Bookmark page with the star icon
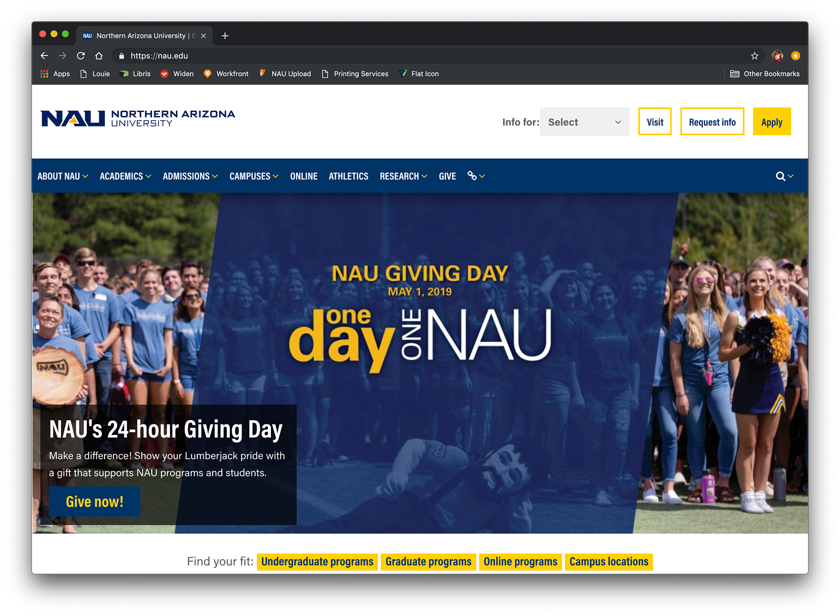840x616 pixels. click(x=754, y=56)
